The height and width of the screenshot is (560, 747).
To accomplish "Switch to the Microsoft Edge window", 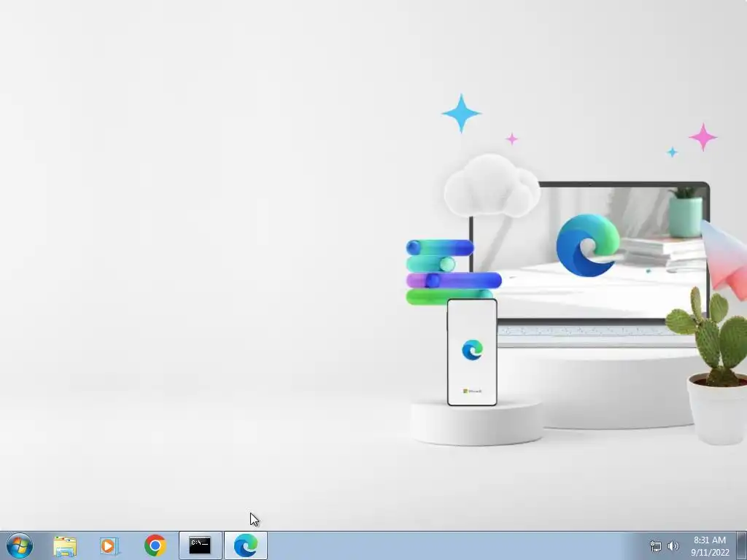I will click(x=246, y=545).
